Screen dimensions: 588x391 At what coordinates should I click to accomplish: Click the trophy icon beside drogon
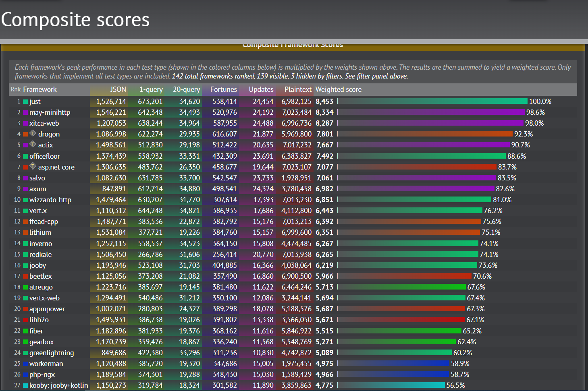pos(33,133)
